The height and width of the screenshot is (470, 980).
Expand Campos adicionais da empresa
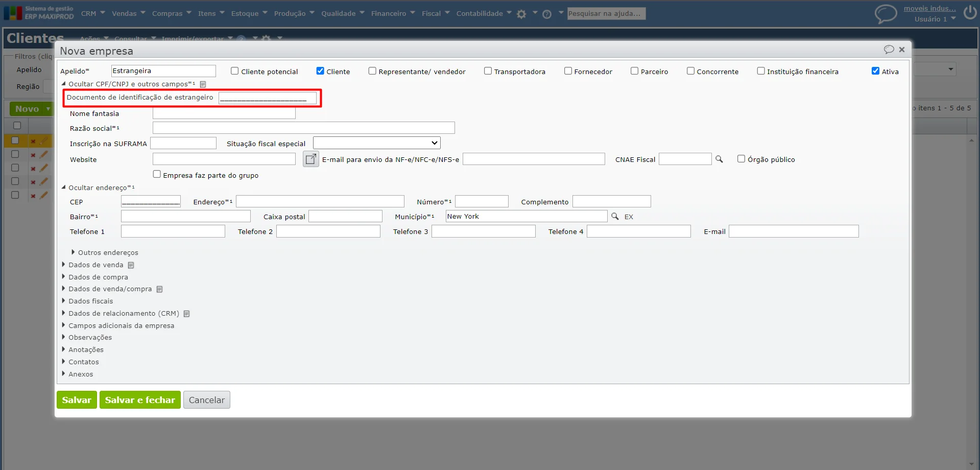coord(64,325)
